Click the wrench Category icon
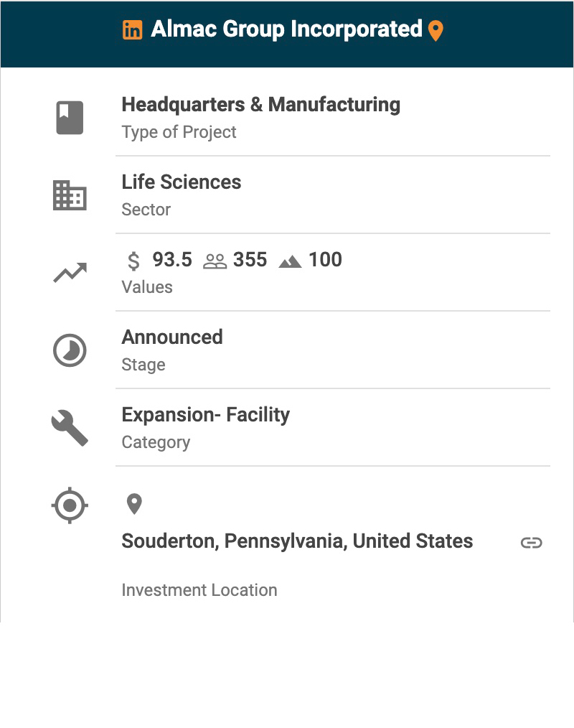 click(70, 429)
